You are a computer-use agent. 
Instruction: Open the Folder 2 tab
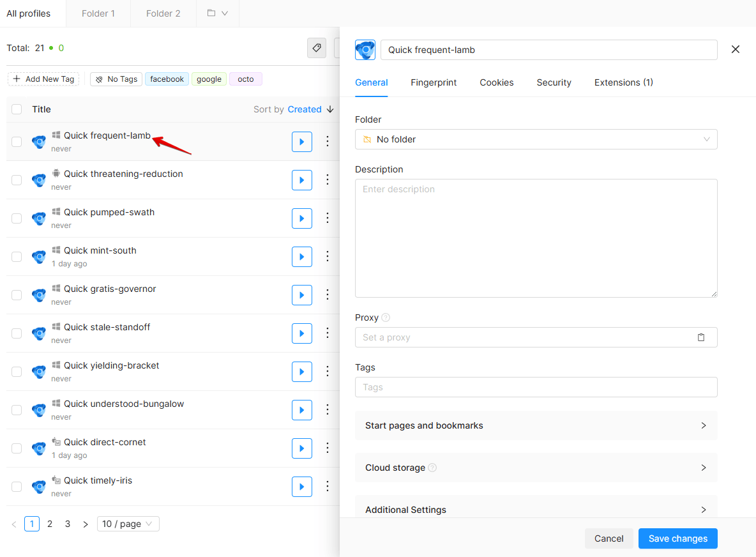click(x=163, y=13)
